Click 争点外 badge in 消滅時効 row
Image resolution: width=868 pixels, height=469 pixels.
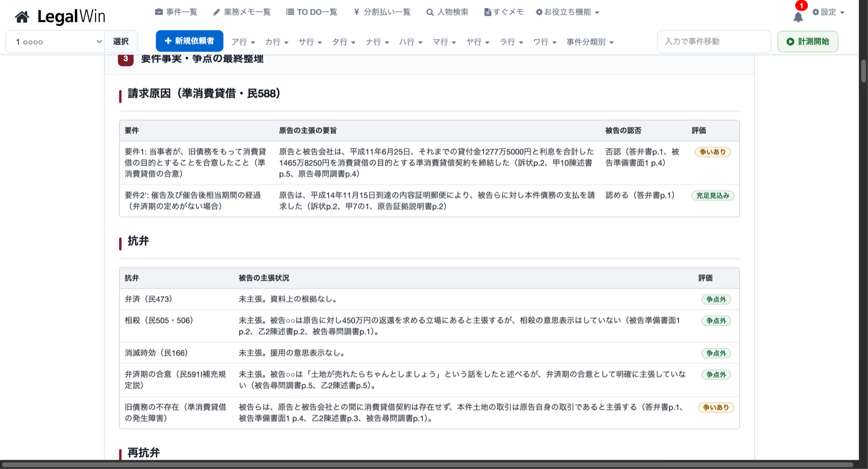point(716,354)
